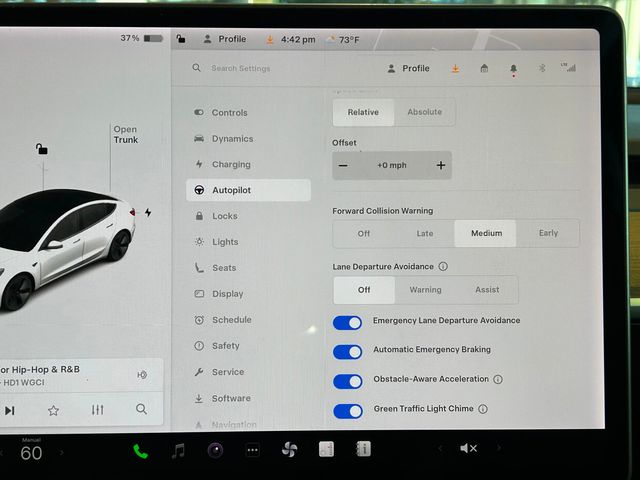
Task: Select the Autopilot settings menu
Action: 248,190
